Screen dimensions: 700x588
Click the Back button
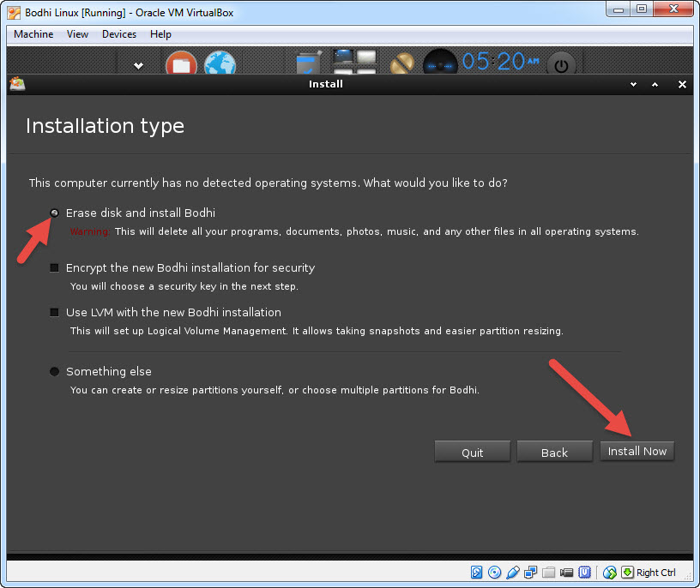coord(554,452)
